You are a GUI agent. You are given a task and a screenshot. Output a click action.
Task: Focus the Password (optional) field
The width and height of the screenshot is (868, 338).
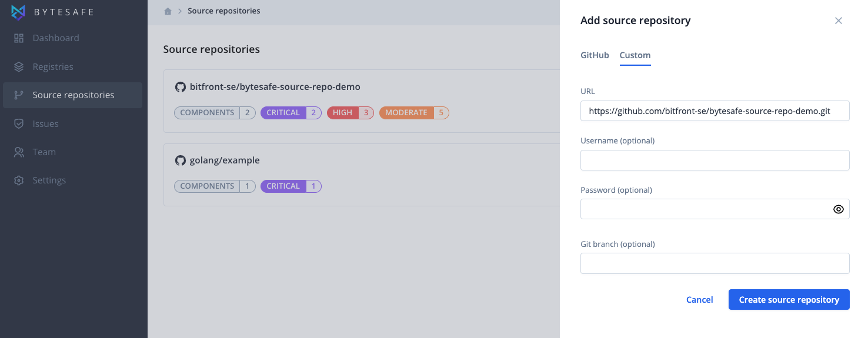(x=715, y=209)
